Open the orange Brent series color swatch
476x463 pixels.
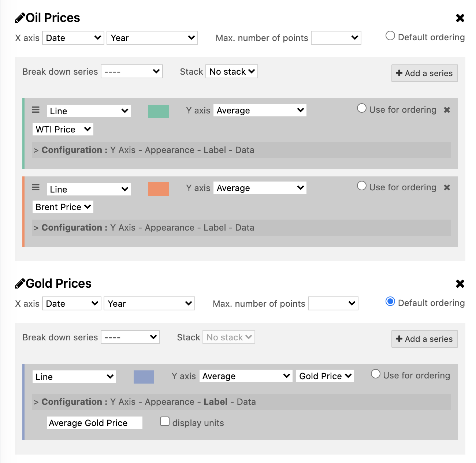(x=159, y=189)
